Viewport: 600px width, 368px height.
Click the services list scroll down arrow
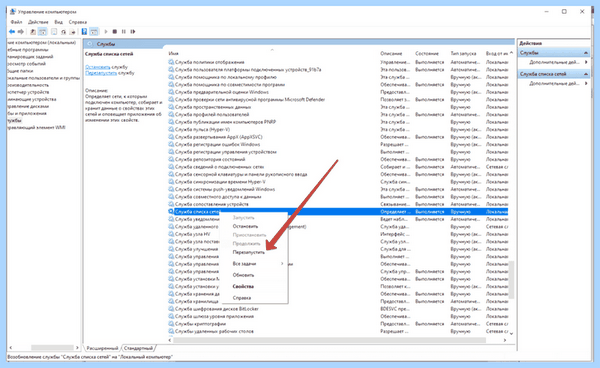click(511, 334)
